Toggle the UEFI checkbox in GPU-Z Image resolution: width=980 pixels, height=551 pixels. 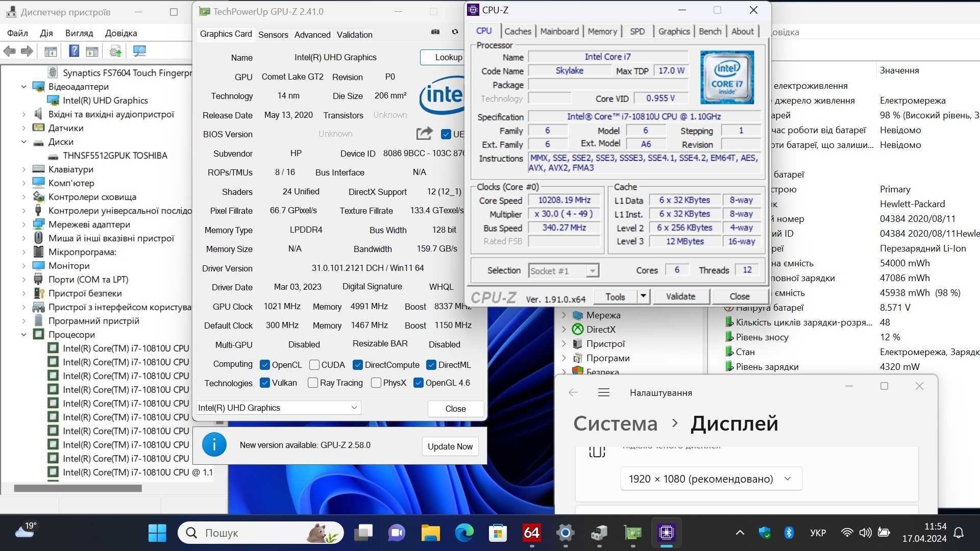446,134
